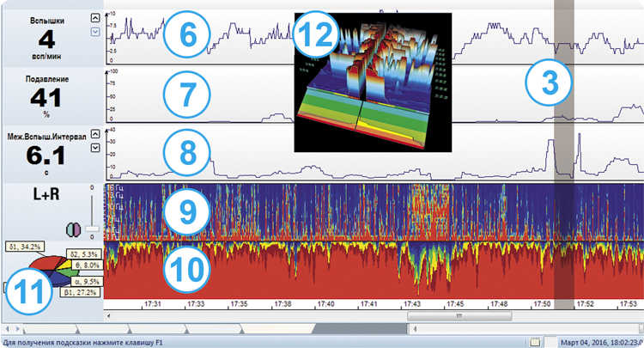Select the α, 9.5% pie label
644x348 pixels.
click(x=86, y=282)
